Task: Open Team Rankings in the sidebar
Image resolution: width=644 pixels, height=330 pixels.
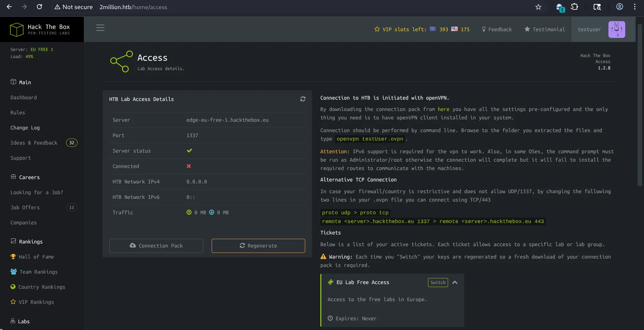Action: pyautogui.click(x=34, y=272)
